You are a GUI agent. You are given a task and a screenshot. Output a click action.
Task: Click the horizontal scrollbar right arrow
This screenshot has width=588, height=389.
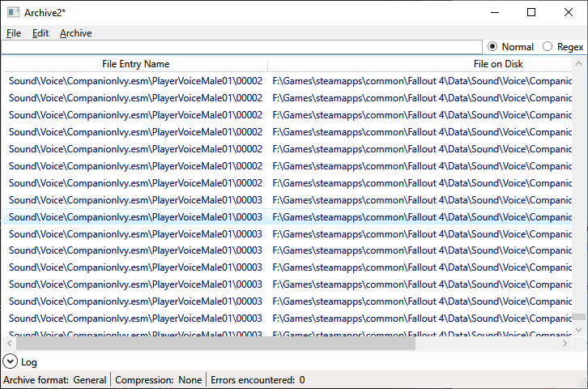(x=565, y=343)
